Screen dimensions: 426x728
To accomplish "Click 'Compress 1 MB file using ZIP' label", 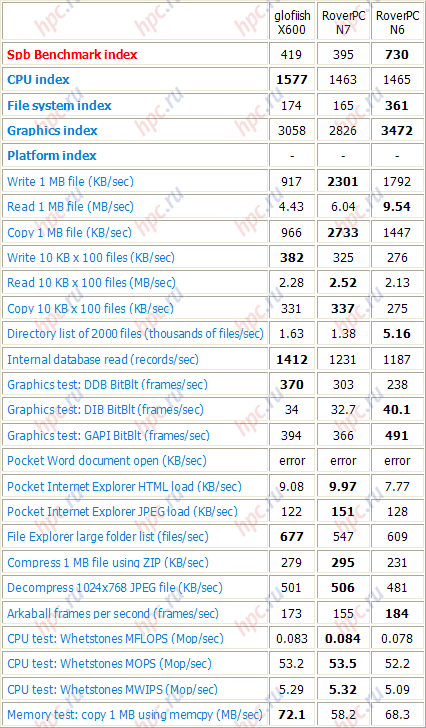I will click(x=108, y=563).
